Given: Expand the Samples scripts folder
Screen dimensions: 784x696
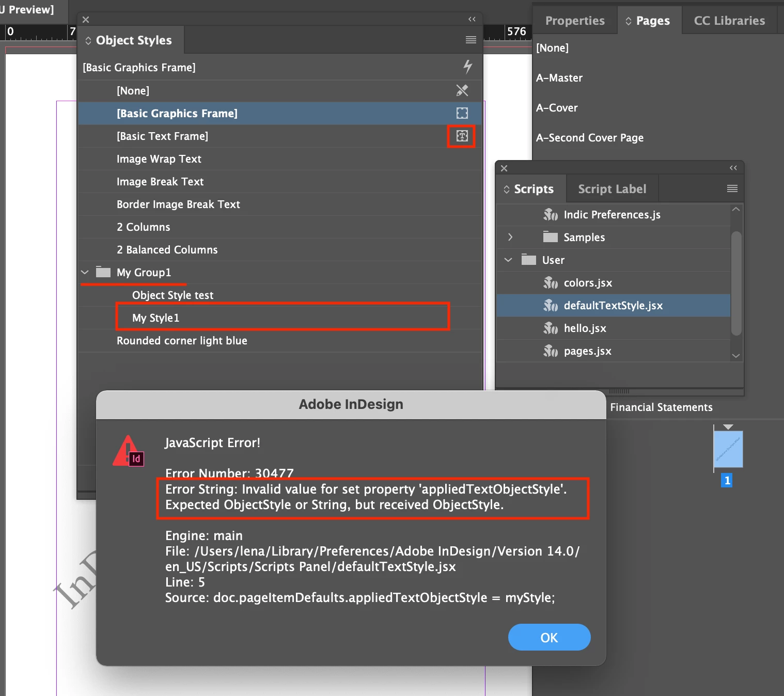Looking at the screenshot, I should [510, 237].
